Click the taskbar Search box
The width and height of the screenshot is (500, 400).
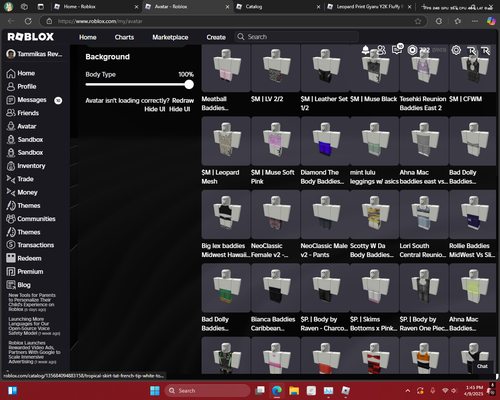tap(207, 391)
